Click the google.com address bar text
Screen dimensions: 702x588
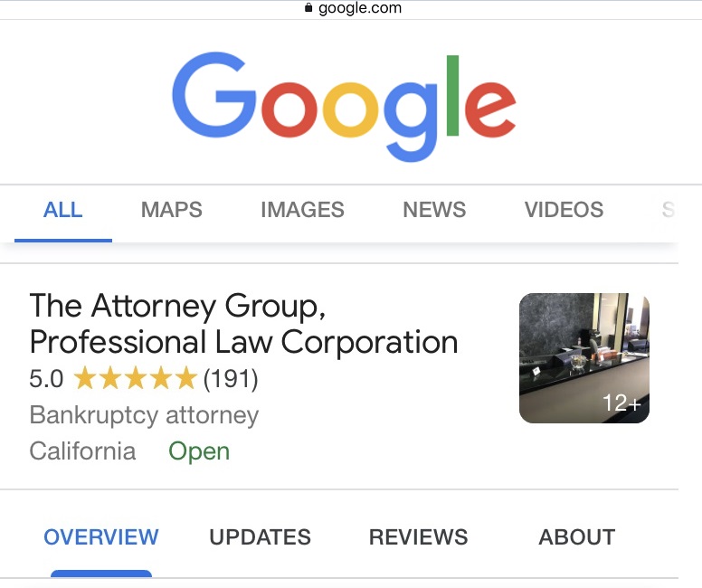pyautogui.click(x=360, y=7)
